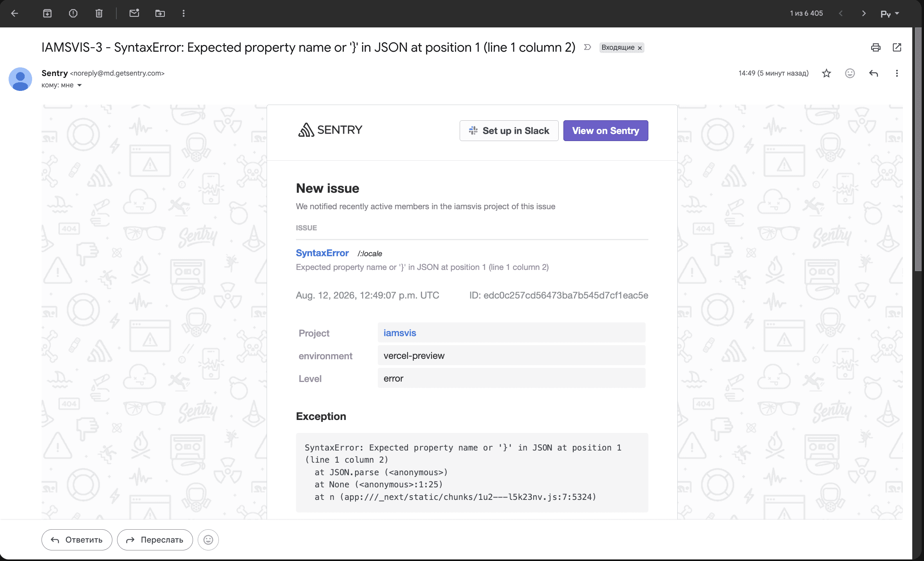Click the Sentry sender avatar

20,79
